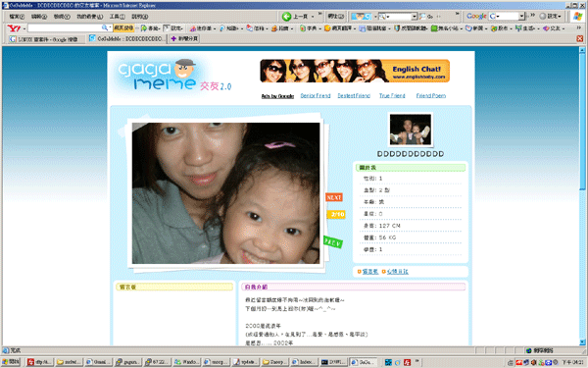Open the first menu in menu bar

(17, 17)
